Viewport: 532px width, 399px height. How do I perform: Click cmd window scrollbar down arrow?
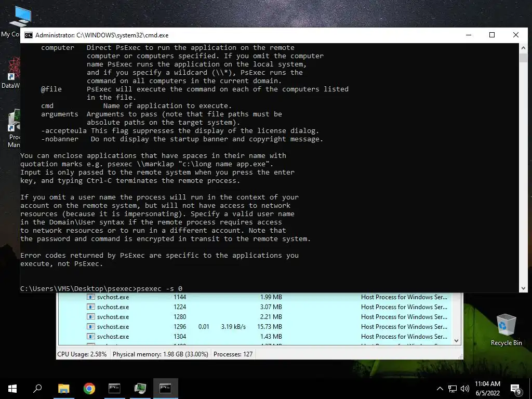pyautogui.click(x=523, y=288)
